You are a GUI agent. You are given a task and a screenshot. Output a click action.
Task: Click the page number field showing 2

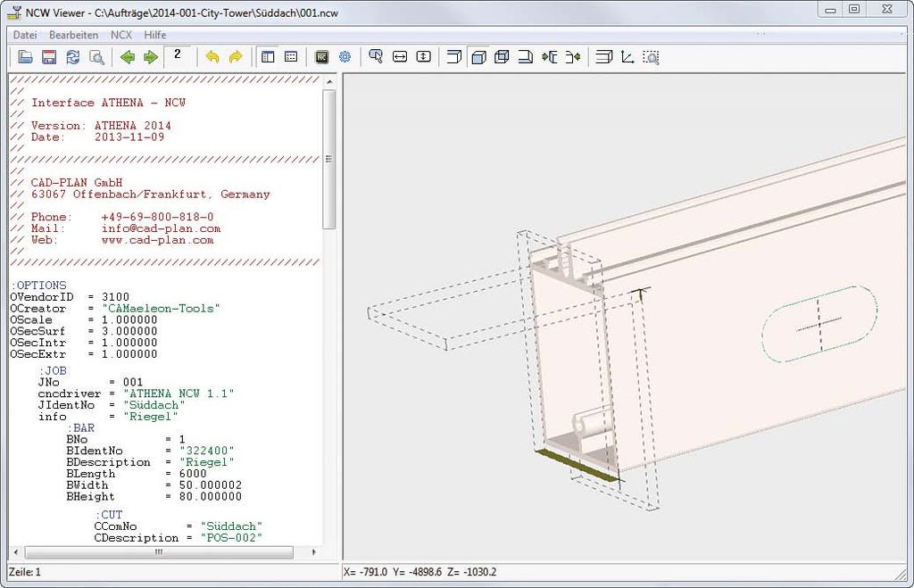point(178,57)
